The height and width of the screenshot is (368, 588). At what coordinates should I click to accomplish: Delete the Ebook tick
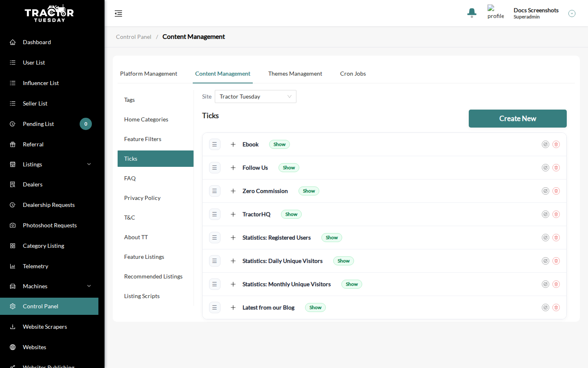coord(556,144)
